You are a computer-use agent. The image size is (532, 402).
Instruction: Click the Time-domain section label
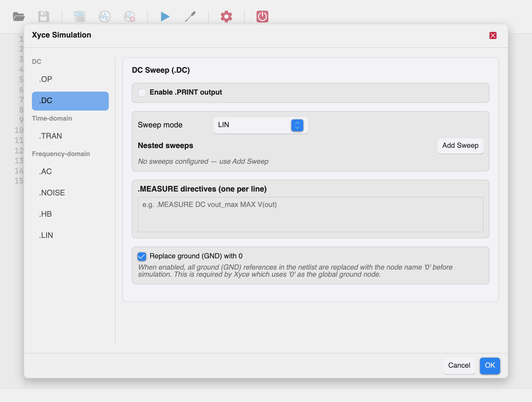52,119
